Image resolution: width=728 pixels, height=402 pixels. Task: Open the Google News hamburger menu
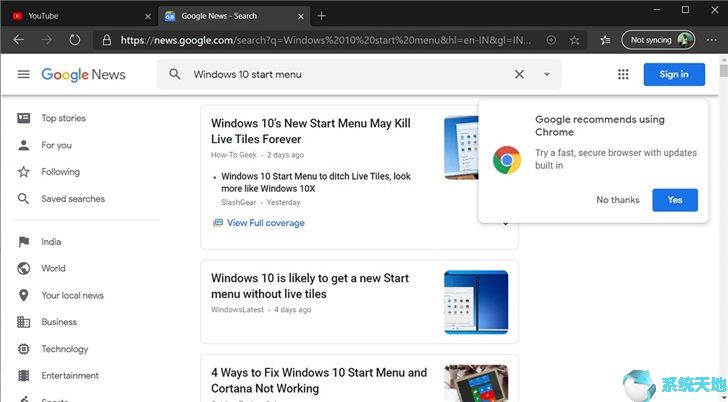24,74
